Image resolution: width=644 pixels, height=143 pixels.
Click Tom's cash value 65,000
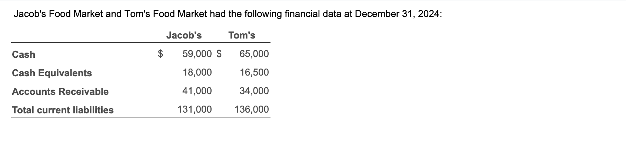coord(254,54)
